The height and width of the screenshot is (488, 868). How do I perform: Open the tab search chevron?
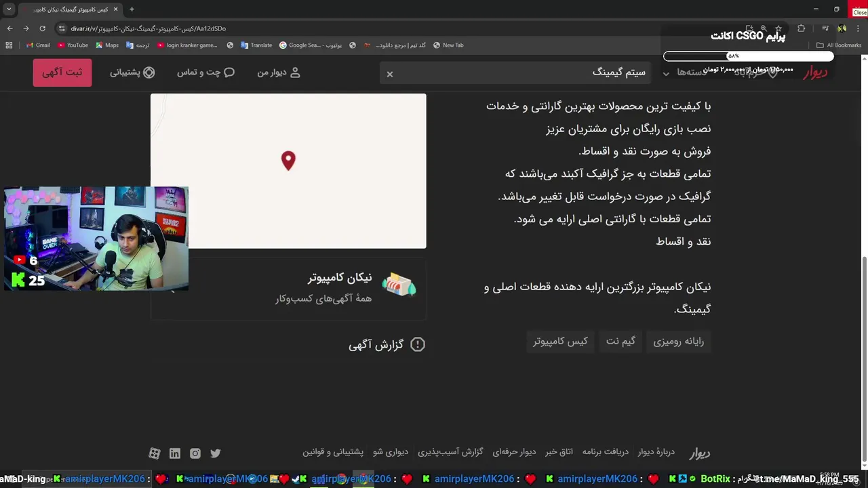9,9
